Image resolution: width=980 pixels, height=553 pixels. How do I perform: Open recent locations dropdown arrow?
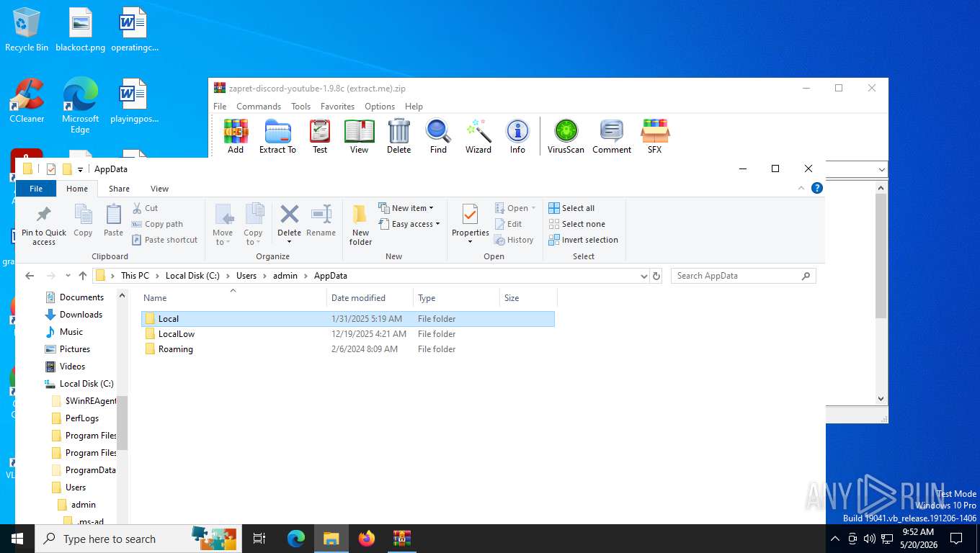tap(68, 276)
